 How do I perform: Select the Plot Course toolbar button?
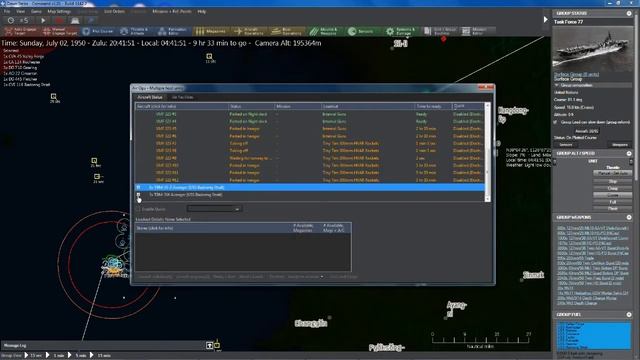pos(98,31)
